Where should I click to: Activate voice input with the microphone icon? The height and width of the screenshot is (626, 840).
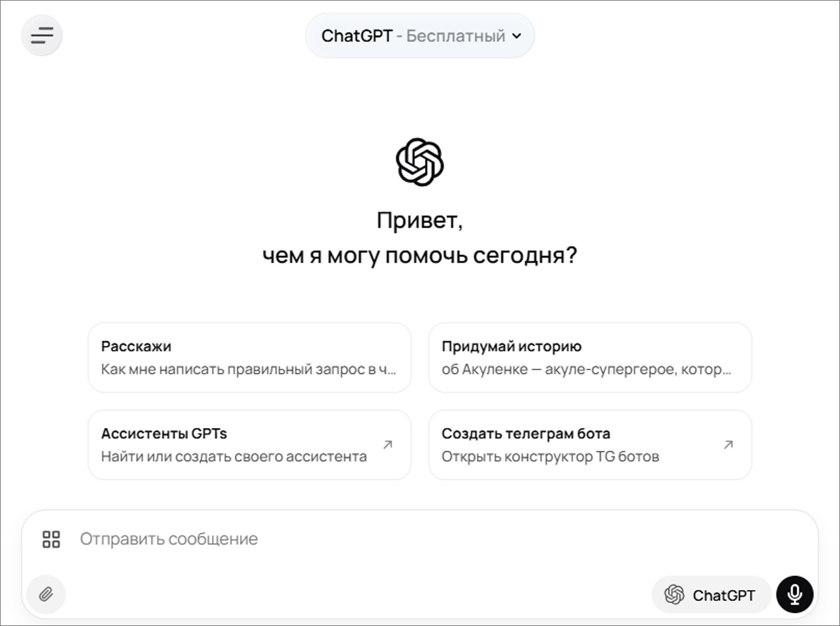pyautogui.click(x=794, y=594)
